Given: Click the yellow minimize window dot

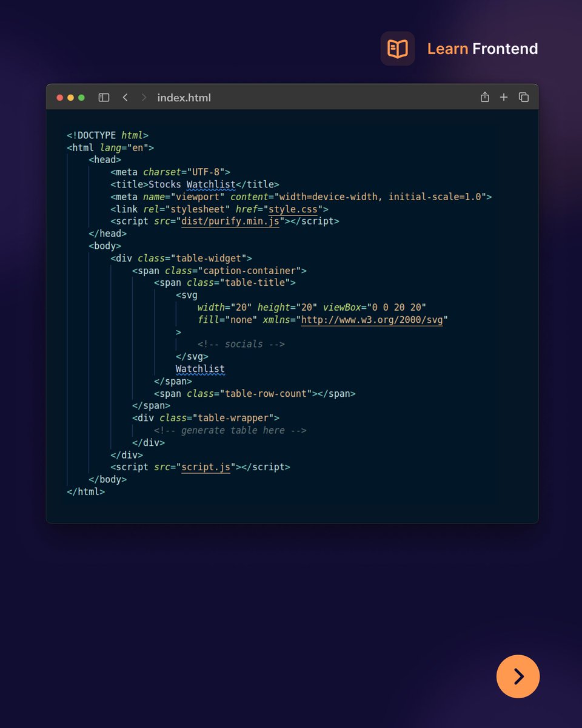Looking at the screenshot, I should (x=70, y=98).
